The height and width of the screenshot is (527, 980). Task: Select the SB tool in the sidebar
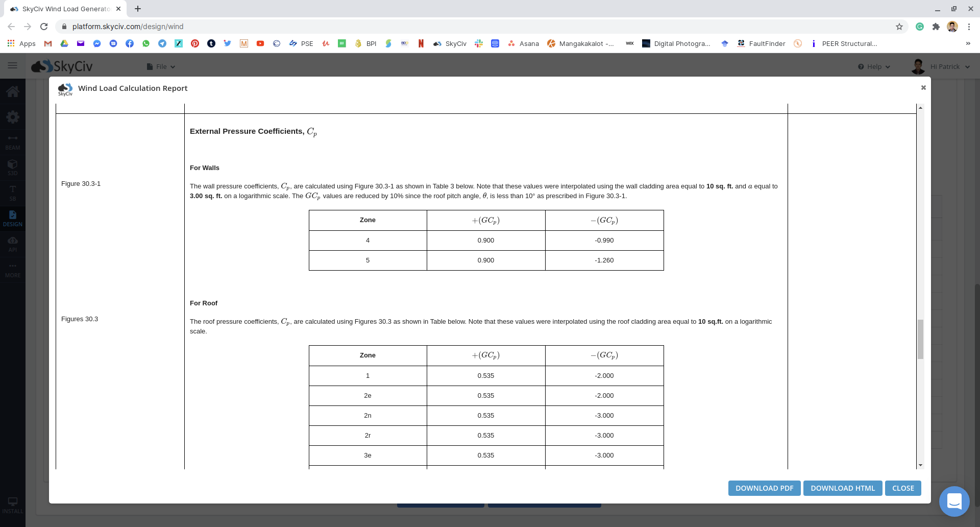[13, 194]
